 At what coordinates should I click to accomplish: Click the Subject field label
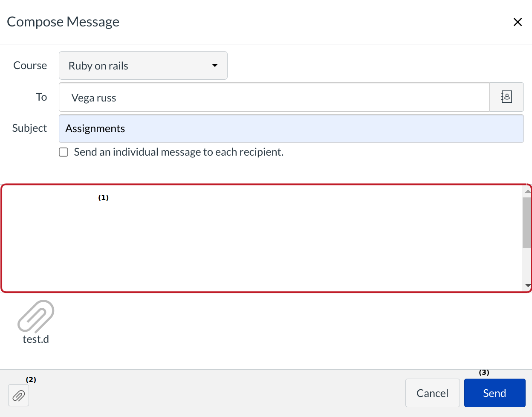click(x=29, y=128)
